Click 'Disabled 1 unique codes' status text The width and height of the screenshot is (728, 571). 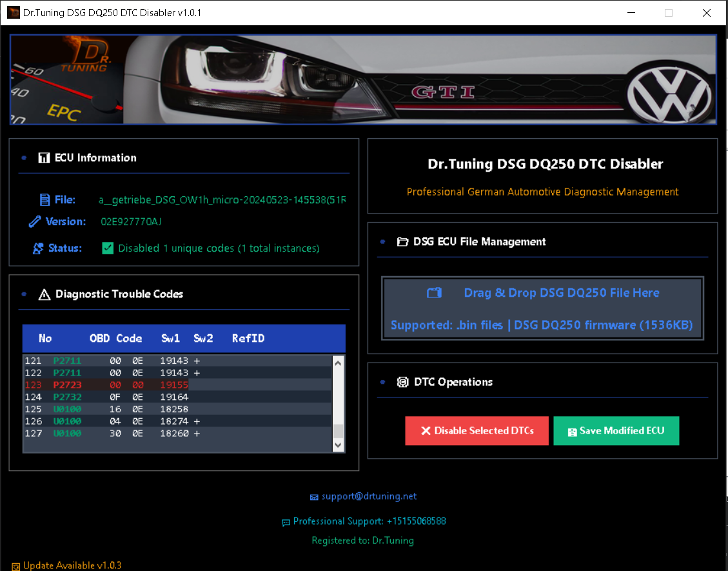pos(219,248)
